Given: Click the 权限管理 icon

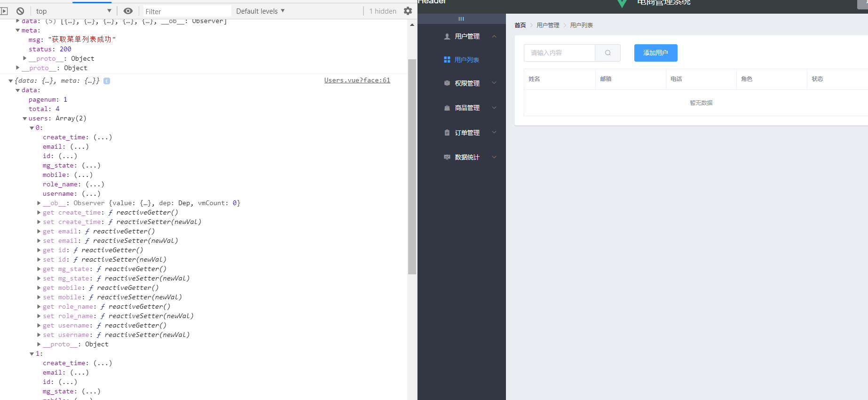Looking at the screenshot, I should [x=447, y=83].
